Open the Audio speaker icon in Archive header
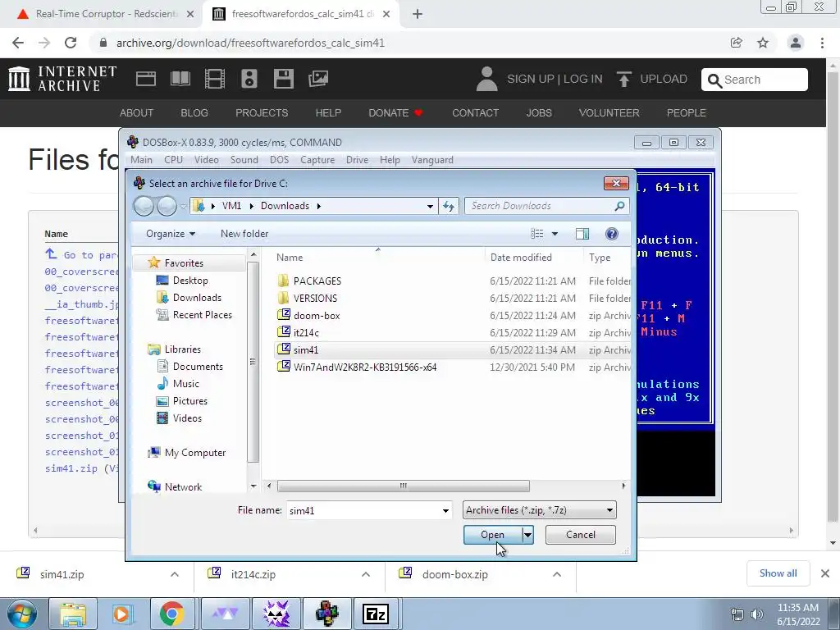Image resolution: width=840 pixels, height=630 pixels. 249,79
